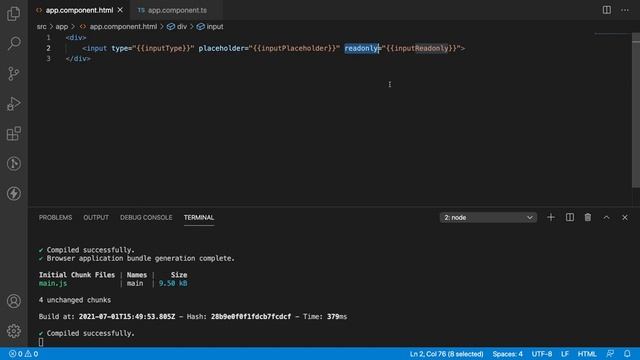Viewport: 640px width, 360px height.
Task: Open the Source Control view
Action: [13, 73]
